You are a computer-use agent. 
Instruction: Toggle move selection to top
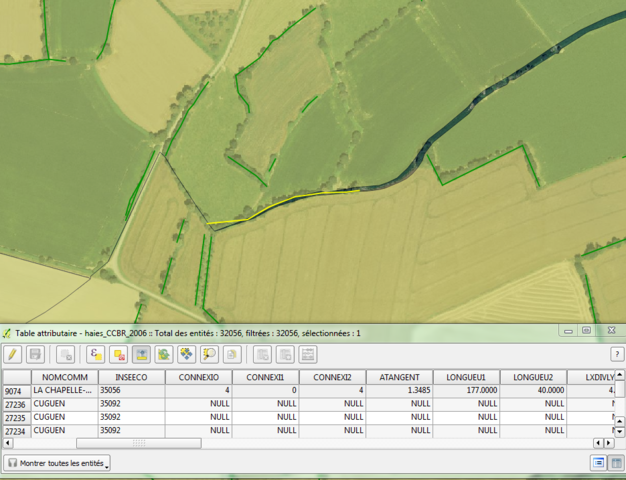coord(141,354)
